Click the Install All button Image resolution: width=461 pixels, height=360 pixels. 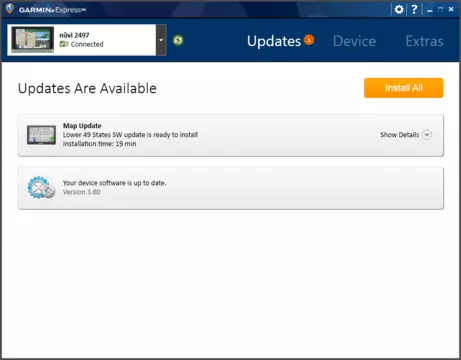[x=404, y=88]
